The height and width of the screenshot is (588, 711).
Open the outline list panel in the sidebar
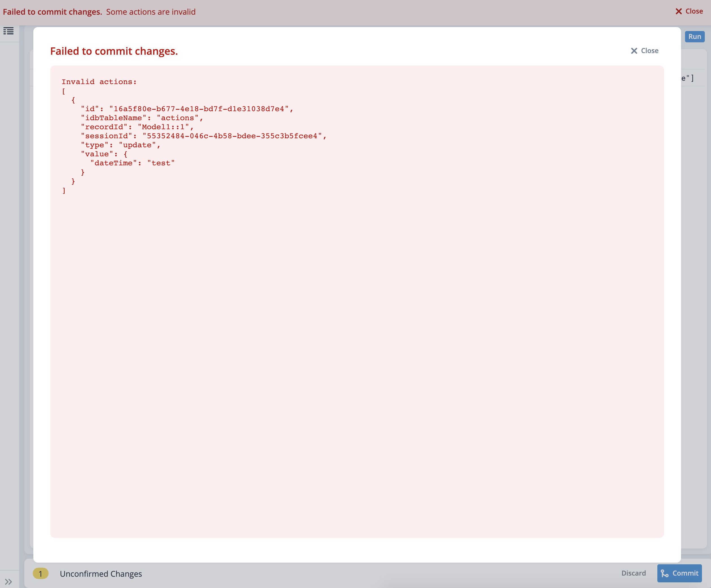(x=9, y=32)
